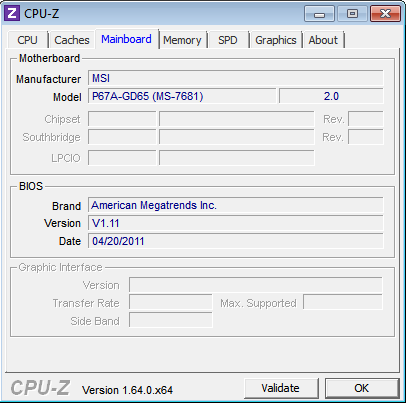
Task: Click the OK button
Action: [362, 388]
